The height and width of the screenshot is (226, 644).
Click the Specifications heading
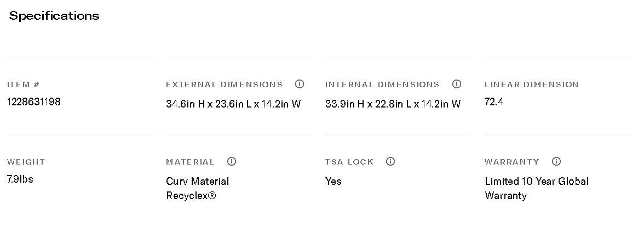click(x=54, y=16)
